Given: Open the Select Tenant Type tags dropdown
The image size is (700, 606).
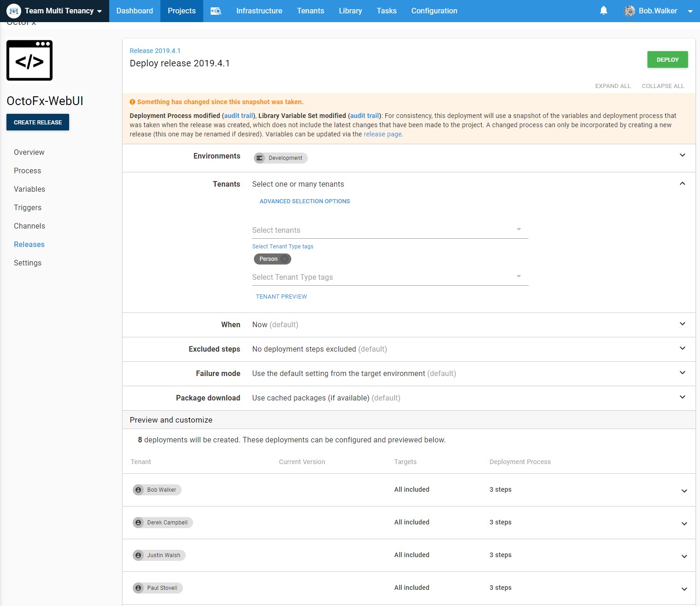Looking at the screenshot, I should (x=389, y=277).
